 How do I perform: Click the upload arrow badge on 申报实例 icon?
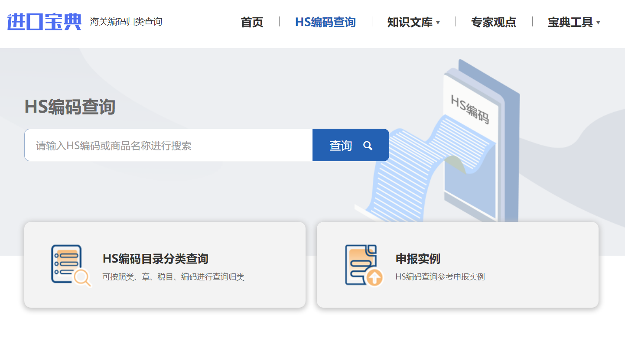pos(376,278)
